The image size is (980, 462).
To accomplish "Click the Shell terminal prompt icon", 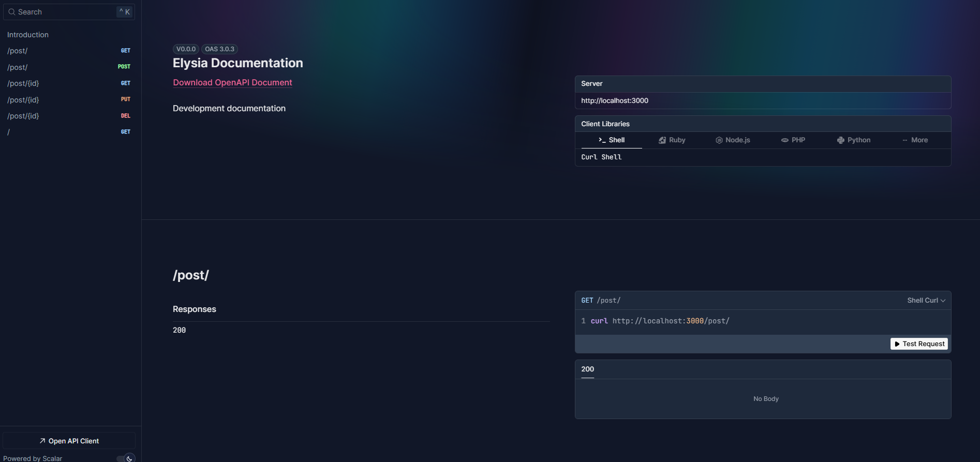I will pos(602,140).
